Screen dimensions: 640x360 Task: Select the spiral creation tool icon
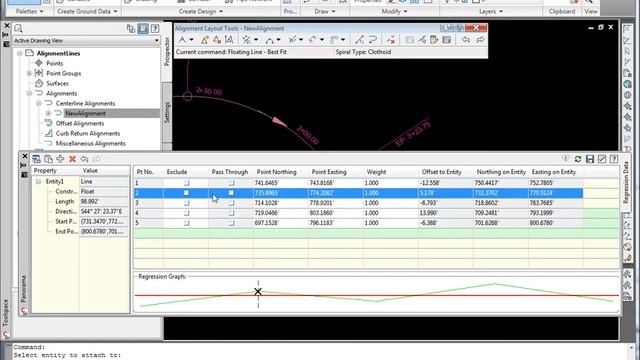point(334,40)
